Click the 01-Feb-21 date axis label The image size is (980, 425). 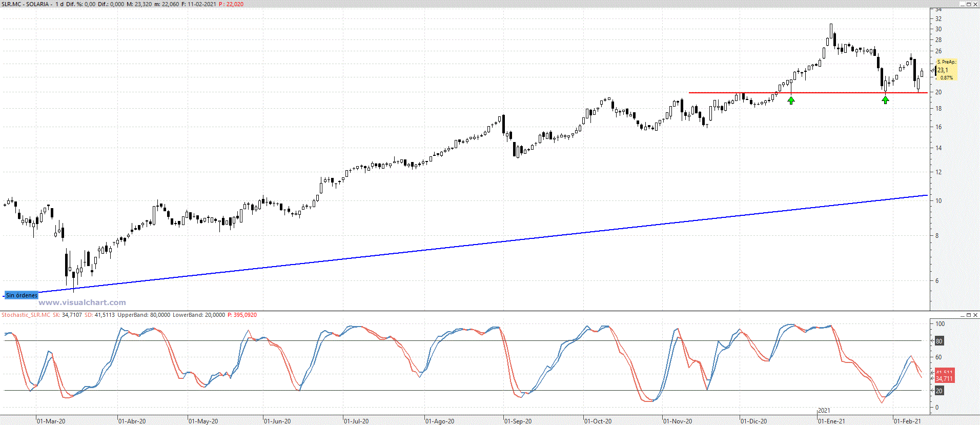coord(907,421)
